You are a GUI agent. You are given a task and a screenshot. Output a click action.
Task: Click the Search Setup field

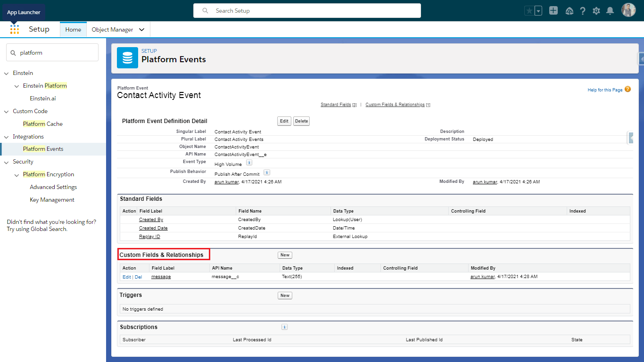307,10
